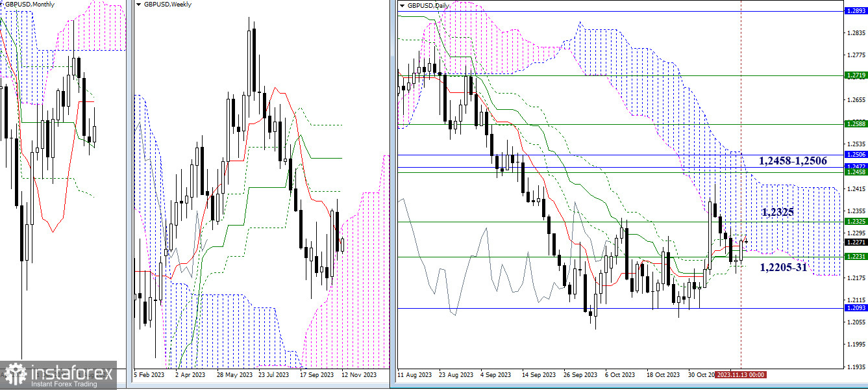Open the GBPUSD,Daily chart menu arrow
The height and width of the screenshot is (390, 868).
pos(403,5)
